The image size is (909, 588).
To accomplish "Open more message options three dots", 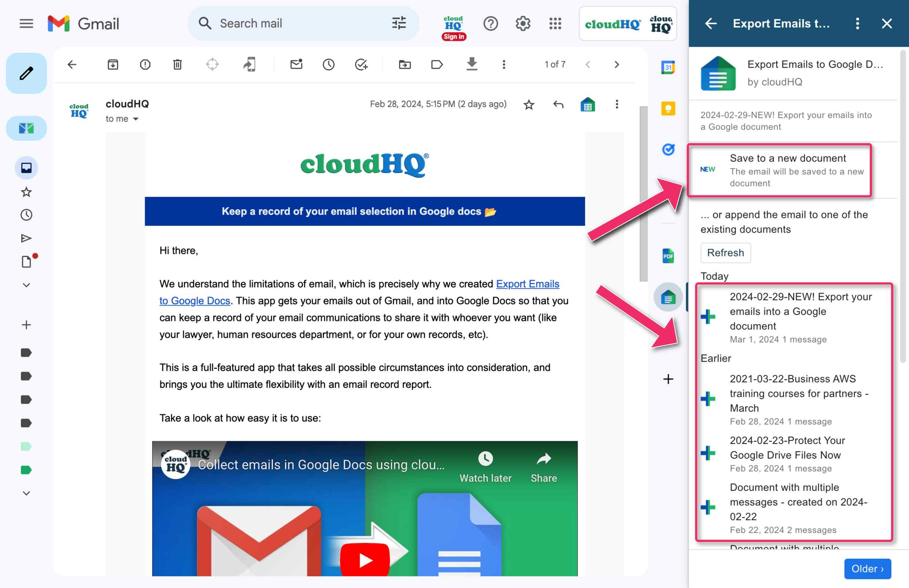I will coord(616,104).
